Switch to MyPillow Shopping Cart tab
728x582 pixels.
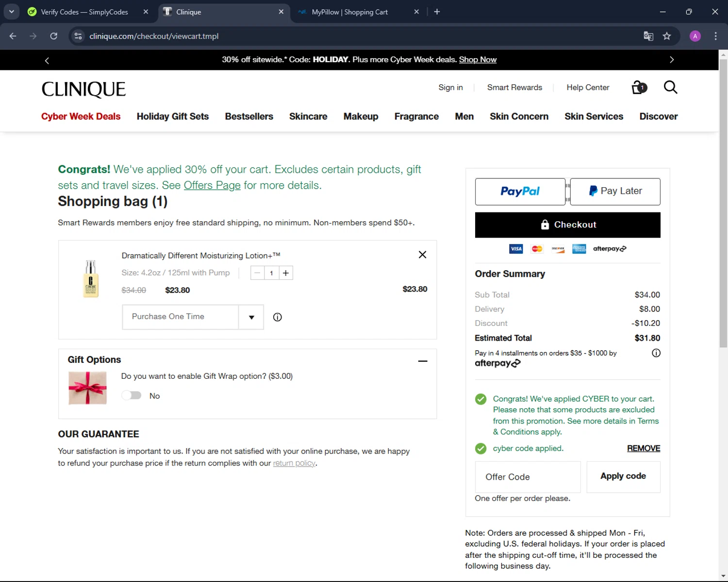pos(349,12)
